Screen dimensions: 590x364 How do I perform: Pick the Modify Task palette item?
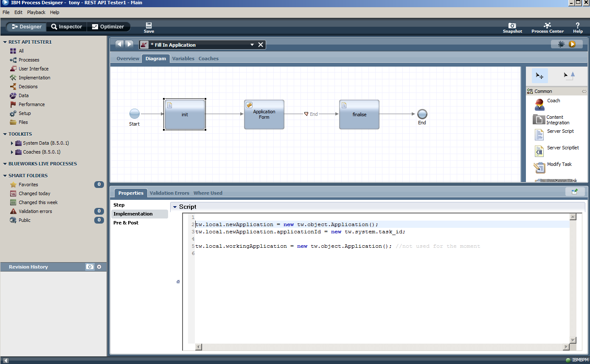tap(553, 167)
